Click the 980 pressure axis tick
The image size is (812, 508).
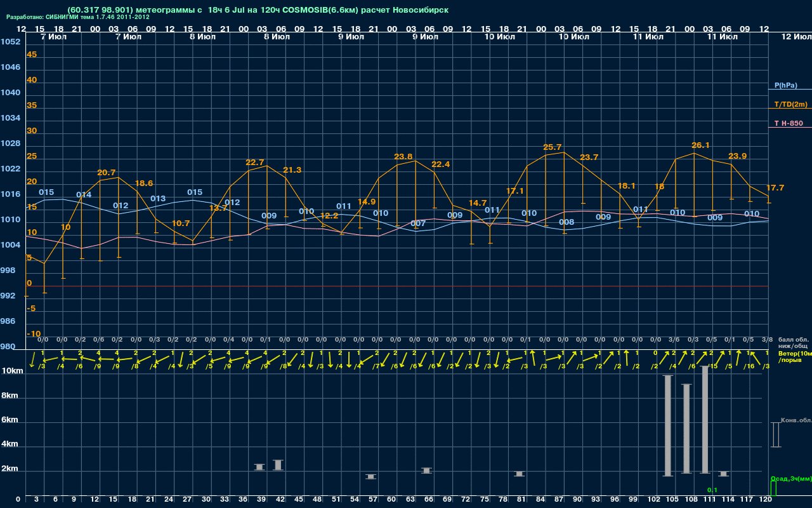click(x=8, y=347)
